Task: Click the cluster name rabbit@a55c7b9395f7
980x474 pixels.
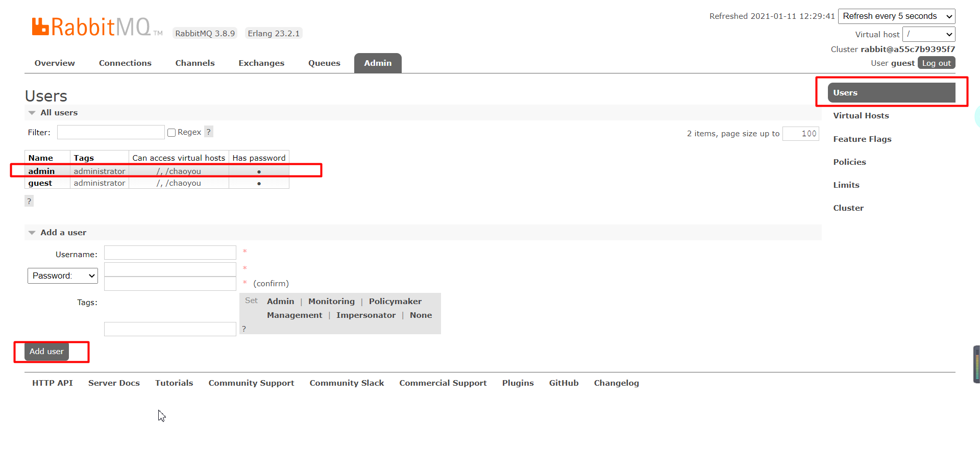Action: pyautogui.click(x=908, y=49)
